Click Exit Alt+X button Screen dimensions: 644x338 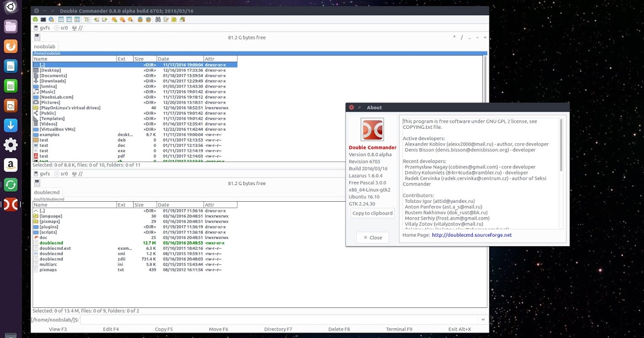click(x=459, y=329)
